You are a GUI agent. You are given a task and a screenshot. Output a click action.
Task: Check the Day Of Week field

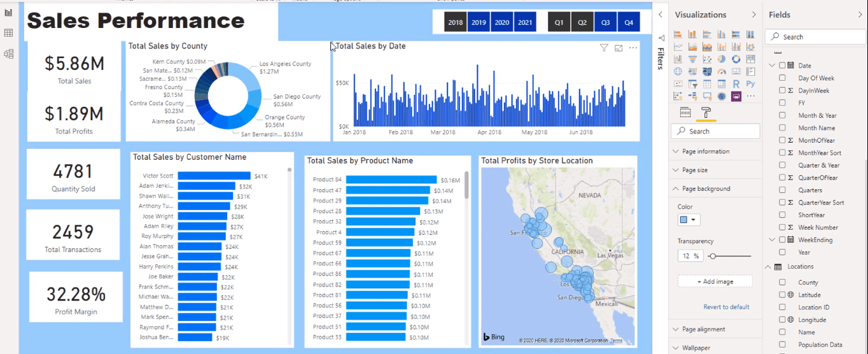[x=783, y=78]
